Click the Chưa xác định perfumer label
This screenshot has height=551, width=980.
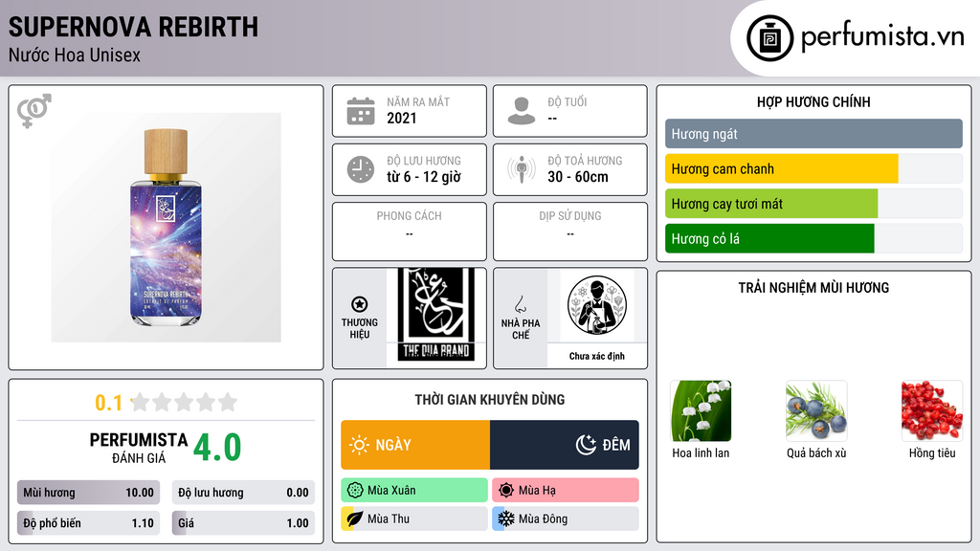(597, 356)
